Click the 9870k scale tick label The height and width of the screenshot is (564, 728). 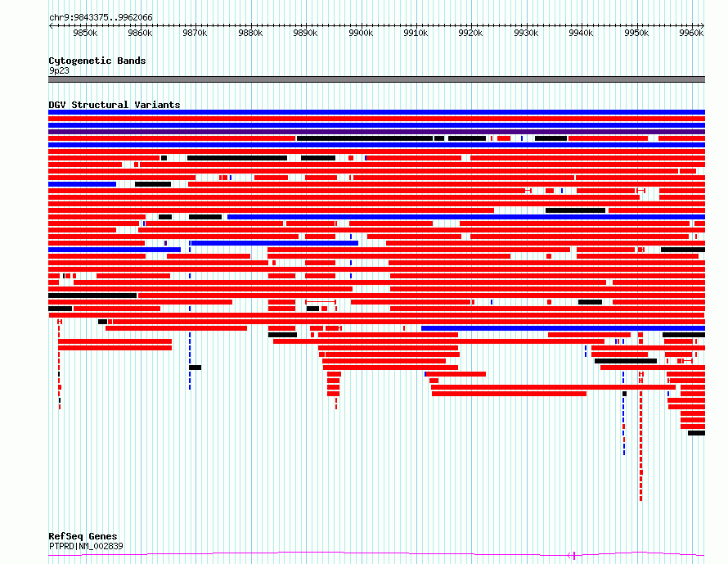[195, 33]
